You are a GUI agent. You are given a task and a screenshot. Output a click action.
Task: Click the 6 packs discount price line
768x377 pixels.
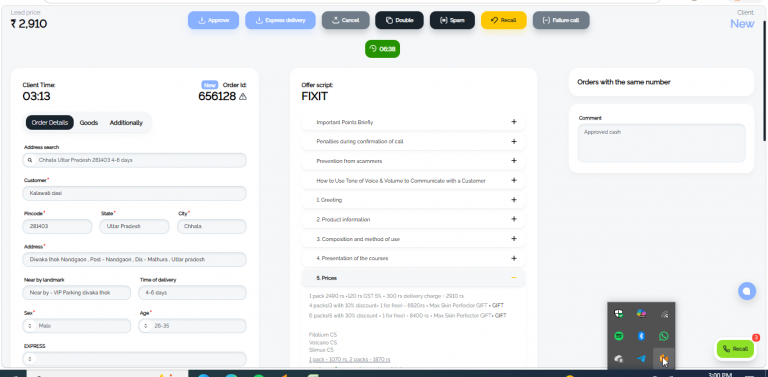click(408, 315)
